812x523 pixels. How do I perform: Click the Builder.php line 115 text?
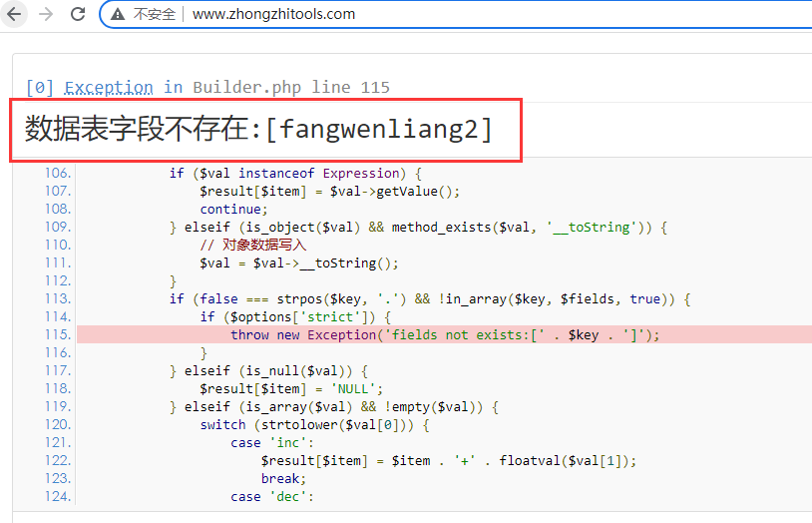pos(290,87)
